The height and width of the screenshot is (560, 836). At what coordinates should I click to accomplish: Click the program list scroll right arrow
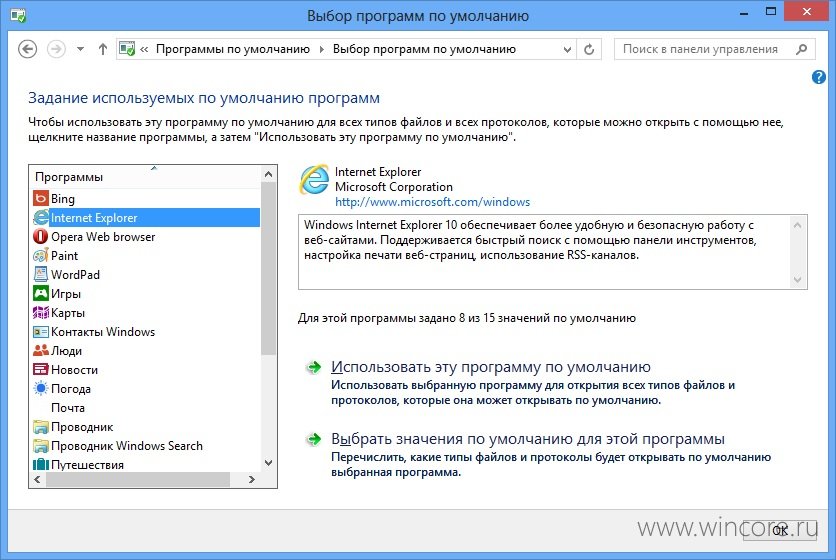(x=252, y=479)
